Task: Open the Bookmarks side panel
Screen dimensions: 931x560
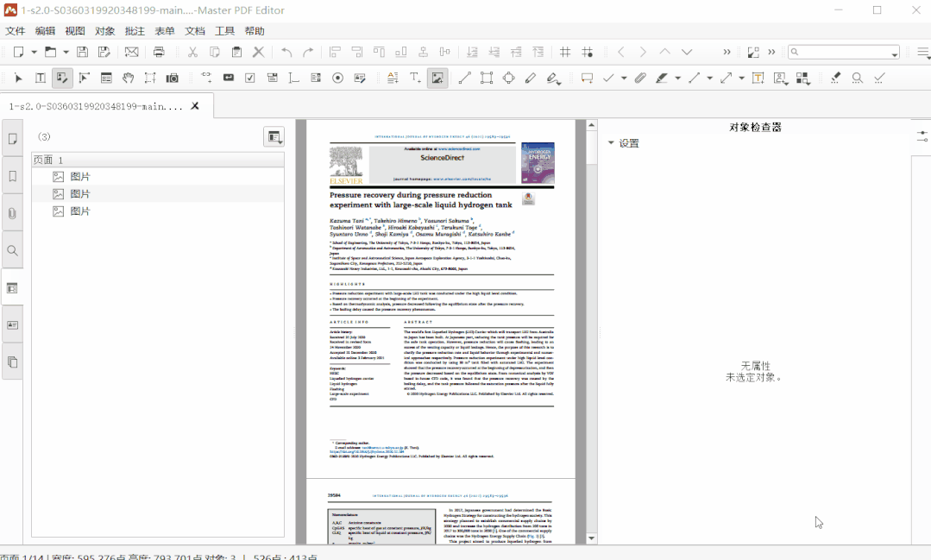Action: point(12,176)
